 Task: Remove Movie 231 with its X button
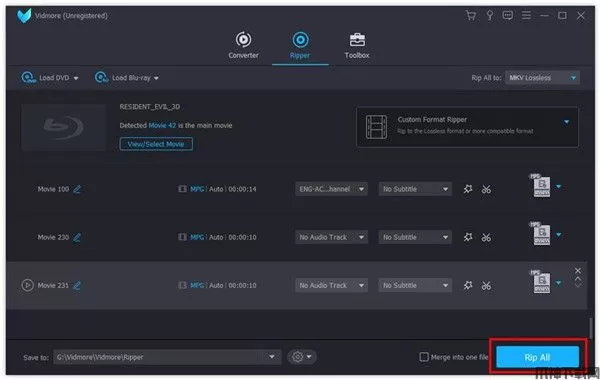click(x=578, y=271)
